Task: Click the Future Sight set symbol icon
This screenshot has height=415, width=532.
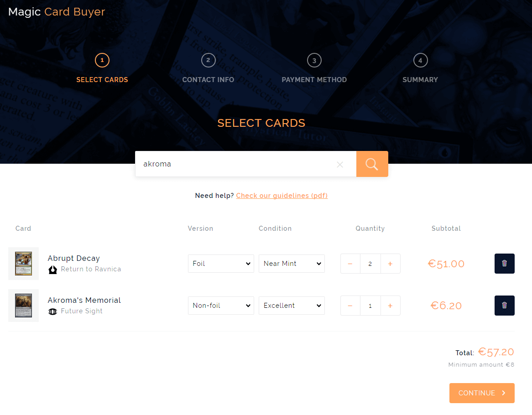Action: tap(52, 311)
